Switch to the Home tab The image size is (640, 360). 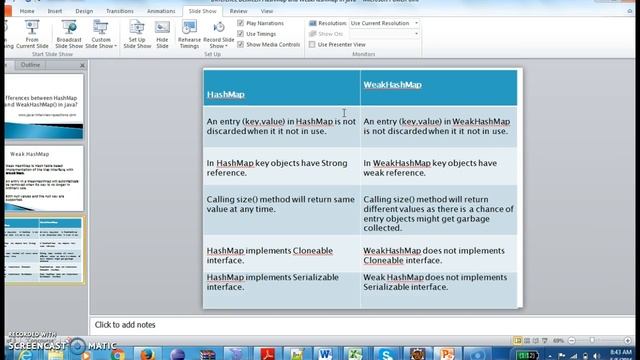(27, 11)
